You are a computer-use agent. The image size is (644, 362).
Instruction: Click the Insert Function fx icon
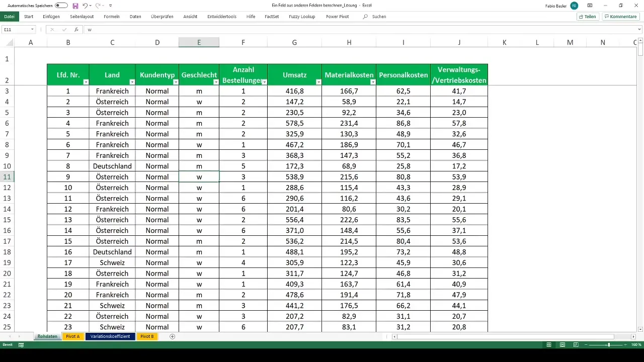coord(76,30)
